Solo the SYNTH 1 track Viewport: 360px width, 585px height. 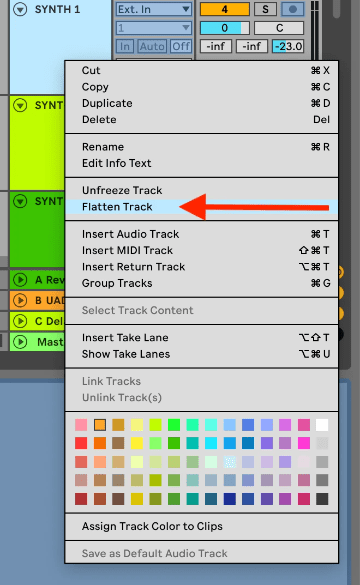(265, 9)
